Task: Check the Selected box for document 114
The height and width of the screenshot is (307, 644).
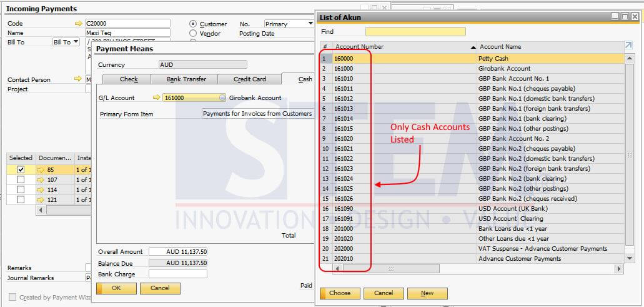Action: tap(21, 189)
